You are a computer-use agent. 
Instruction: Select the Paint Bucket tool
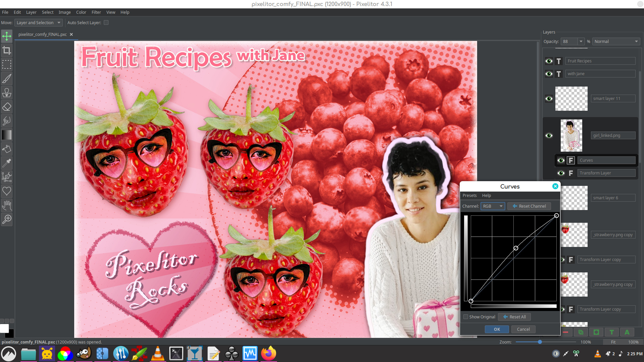[7, 149]
